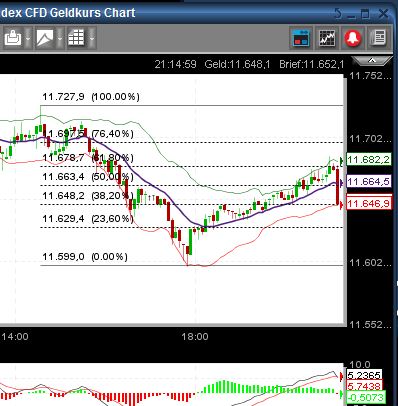Select the chart type line icon

point(45,38)
